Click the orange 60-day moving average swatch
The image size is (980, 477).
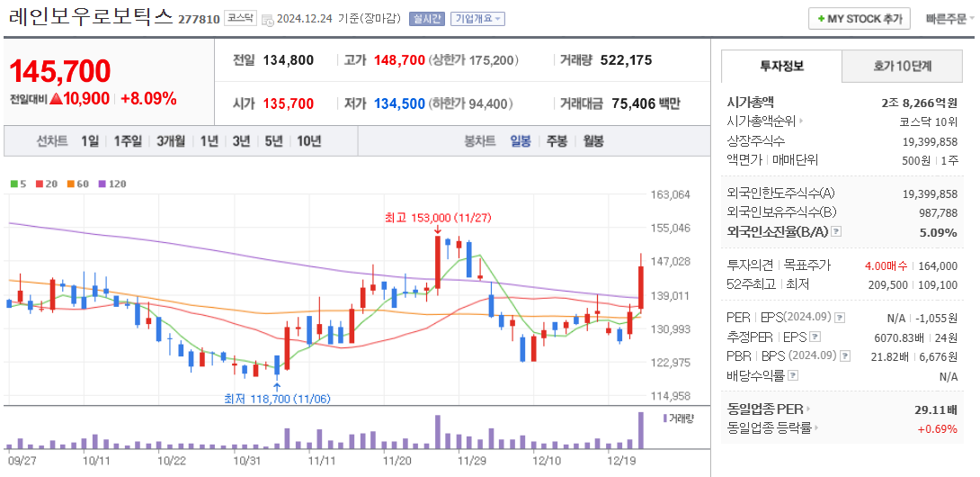(71, 184)
